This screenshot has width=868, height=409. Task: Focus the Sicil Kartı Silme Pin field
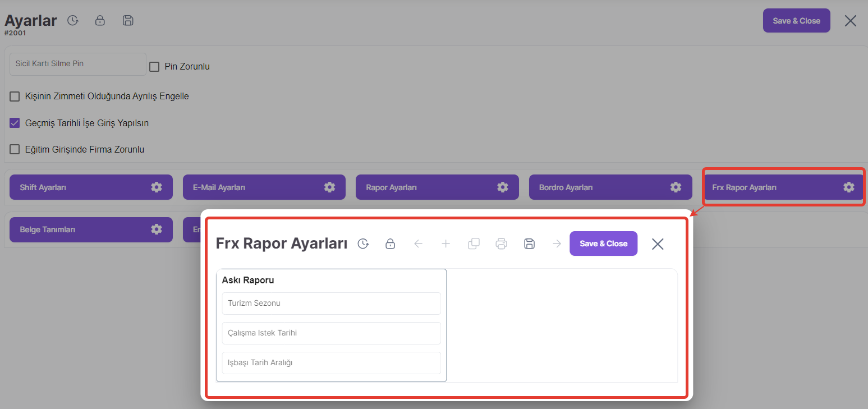(x=78, y=64)
